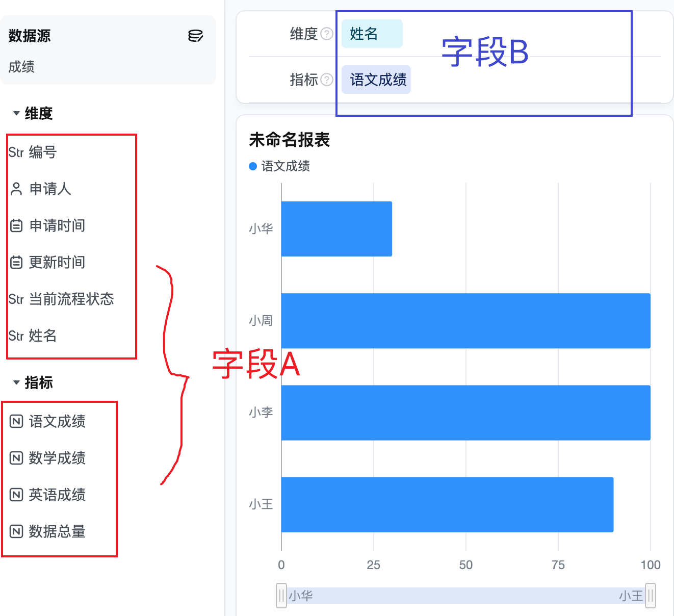Click the blue bar for 小周
Screen dimensions: 674x616
(x=466, y=321)
